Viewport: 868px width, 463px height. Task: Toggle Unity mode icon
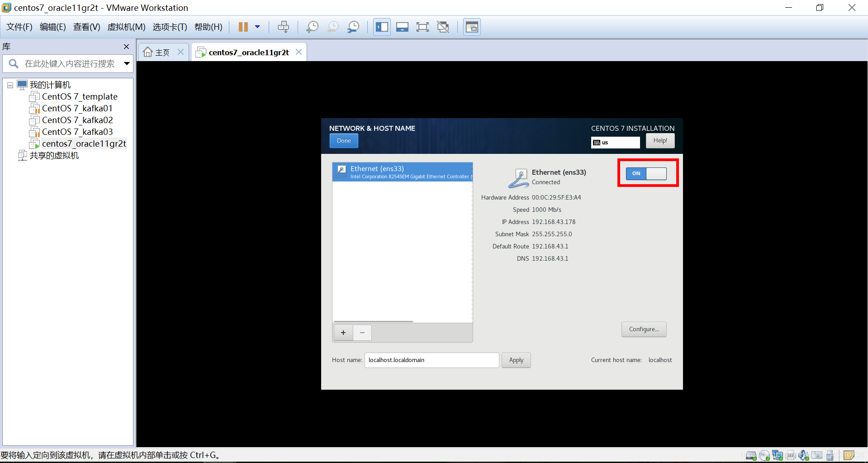point(443,27)
